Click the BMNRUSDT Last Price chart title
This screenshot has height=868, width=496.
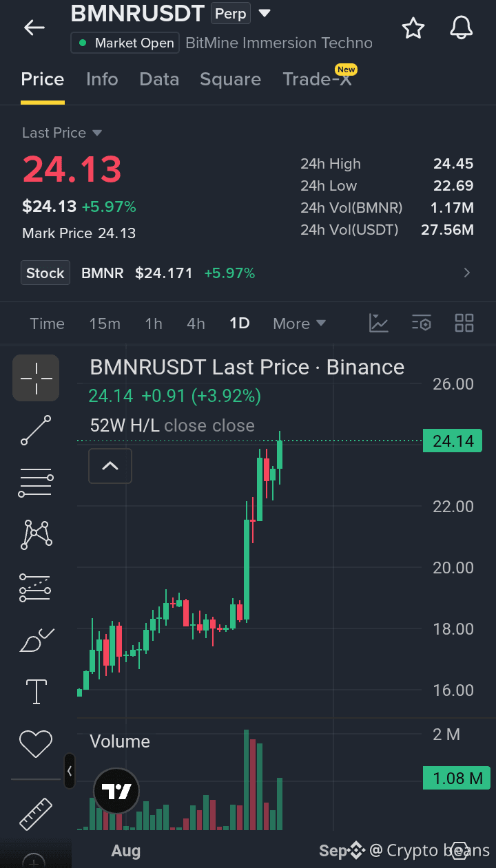click(x=247, y=367)
